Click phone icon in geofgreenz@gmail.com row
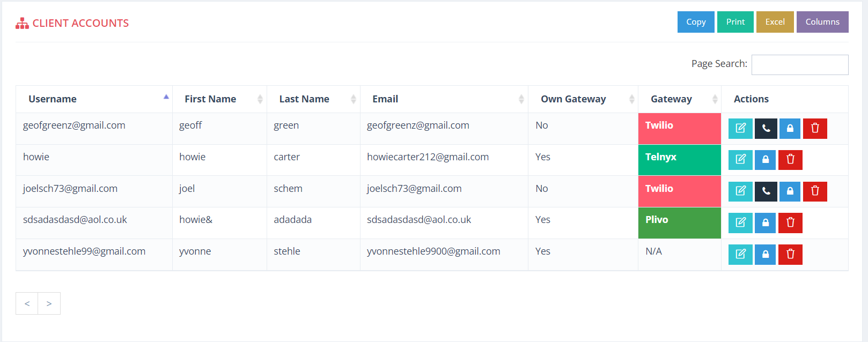The image size is (868, 342). 766,128
